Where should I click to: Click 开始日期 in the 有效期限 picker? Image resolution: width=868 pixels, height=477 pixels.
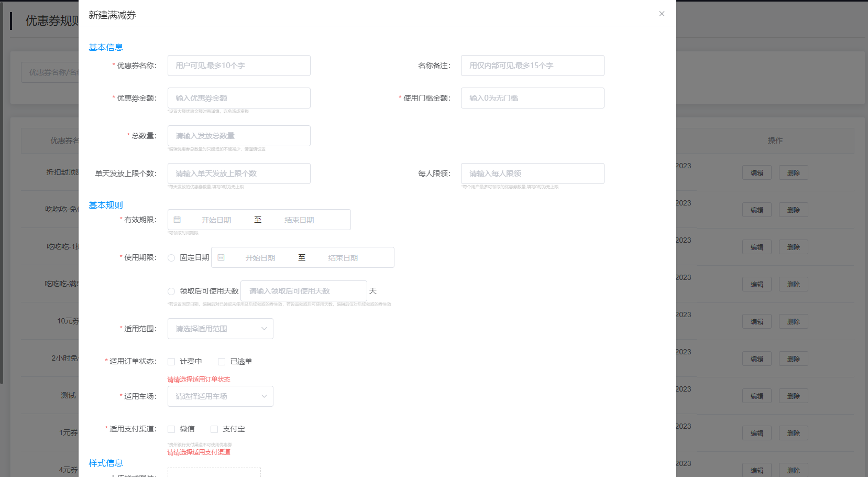click(216, 220)
